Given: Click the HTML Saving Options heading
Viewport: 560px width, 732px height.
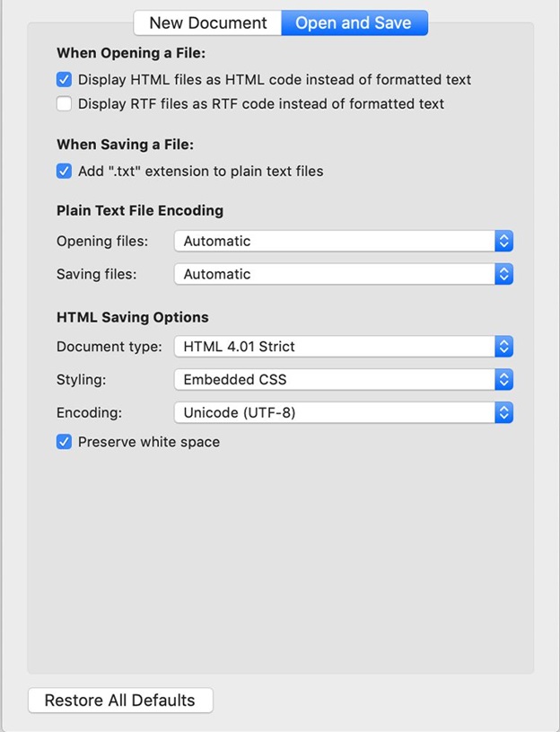Looking at the screenshot, I should [133, 317].
